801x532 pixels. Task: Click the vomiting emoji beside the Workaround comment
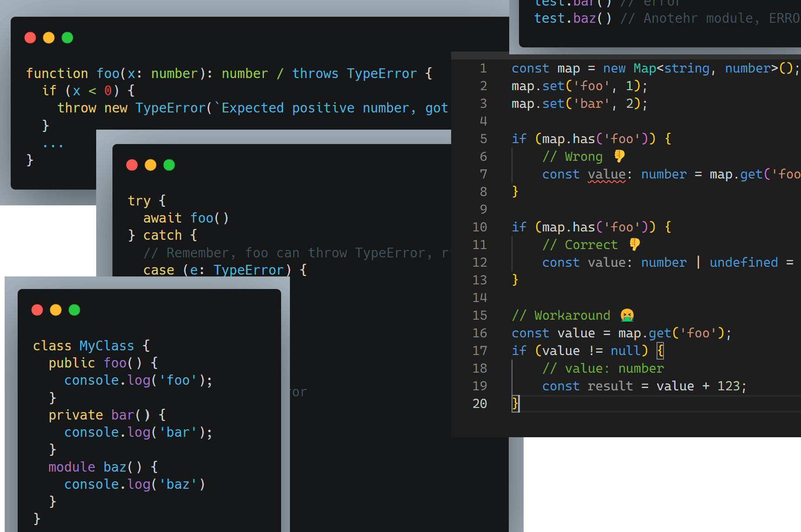pos(627,315)
